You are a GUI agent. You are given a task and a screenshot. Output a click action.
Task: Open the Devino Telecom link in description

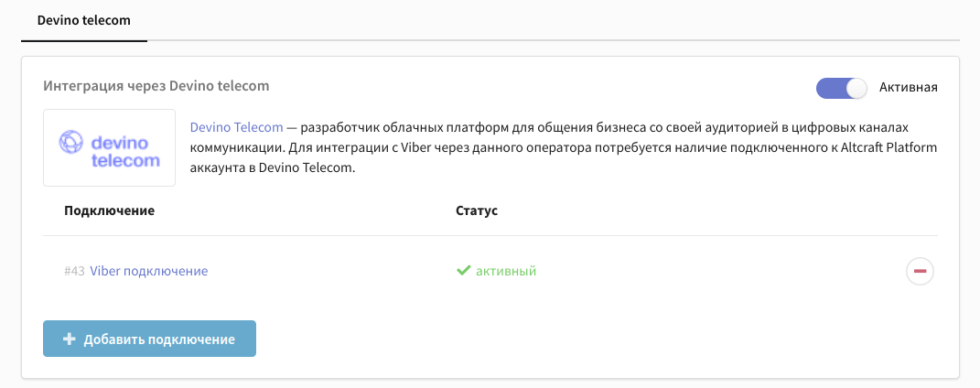click(236, 127)
